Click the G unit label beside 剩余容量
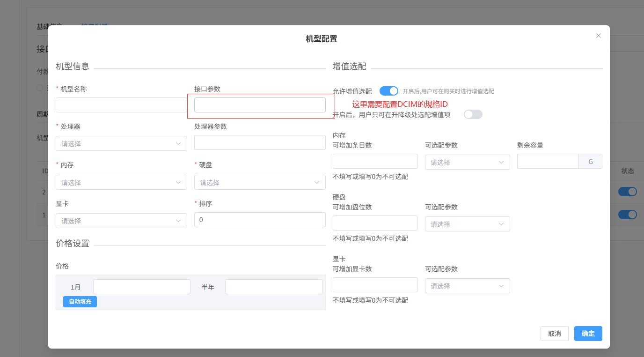Screen dimensions: 644x357 tap(591, 161)
